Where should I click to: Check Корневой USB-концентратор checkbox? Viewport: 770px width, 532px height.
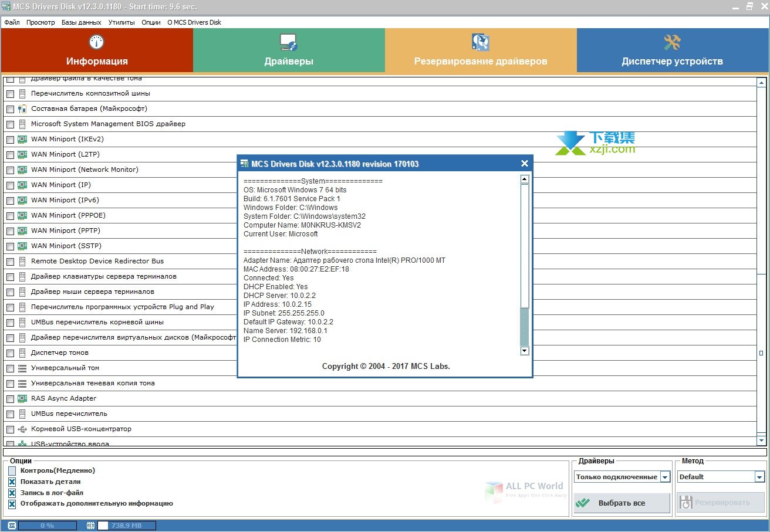[x=11, y=429]
